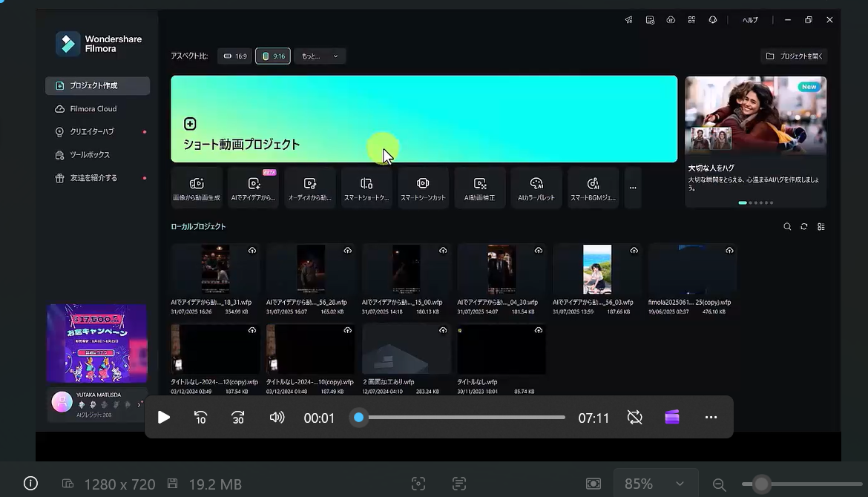Expand the more aspect ratios dropdown
Viewport: 868px width, 497px height.
pos(320,56)
